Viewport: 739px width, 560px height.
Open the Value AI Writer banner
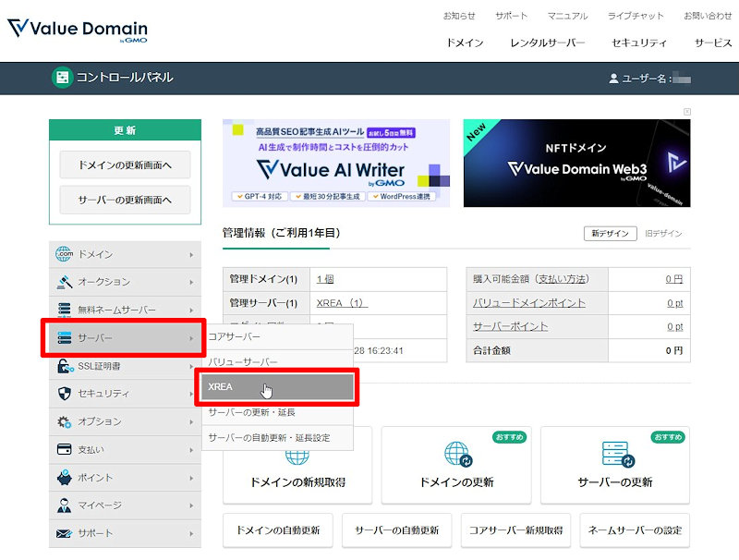[x=336, y=164]
